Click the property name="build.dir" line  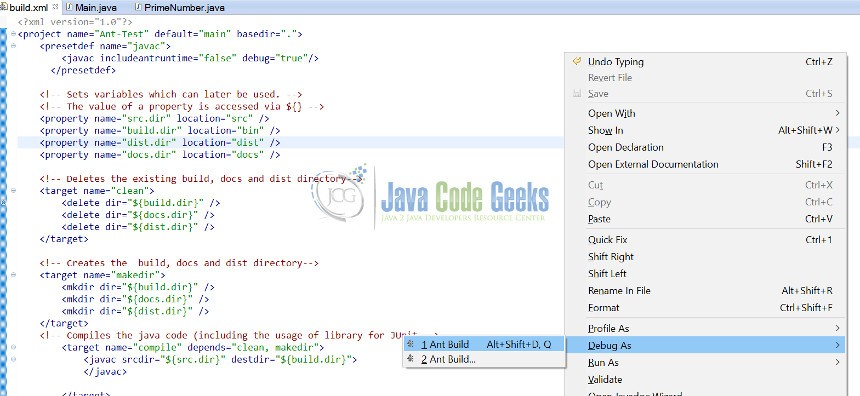pyautogui.click(x=160, y=131)
